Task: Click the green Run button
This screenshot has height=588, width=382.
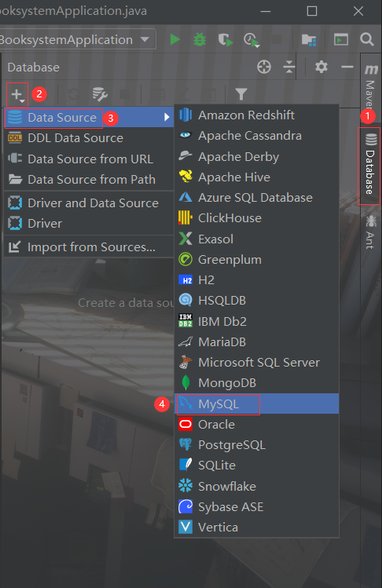Action: point(174,39)
